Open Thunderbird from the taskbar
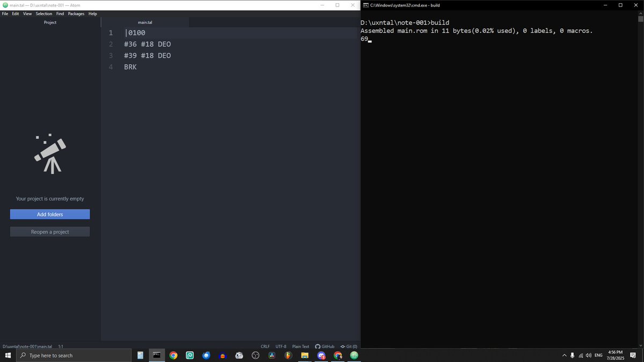644x362 pixels. click(206, 355)
